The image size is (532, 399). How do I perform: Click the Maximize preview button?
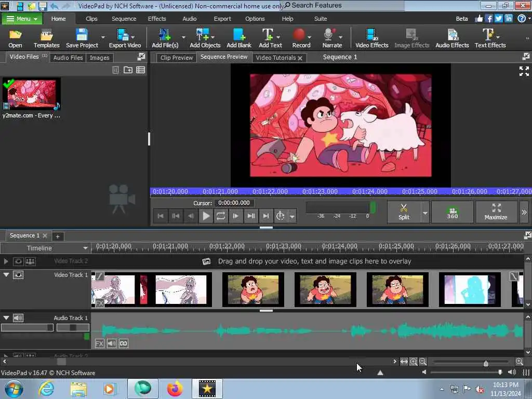[x=496, y=212]
